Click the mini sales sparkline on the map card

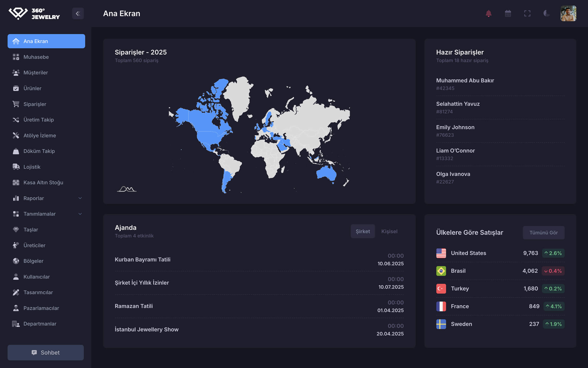(127, 189)
